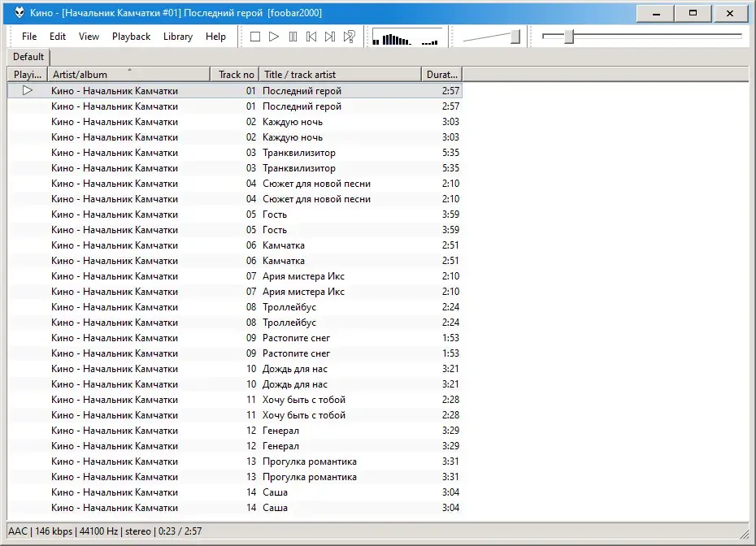The image size is (756, 546).
Task: Select the first Саша track
Action: (235, 492)
